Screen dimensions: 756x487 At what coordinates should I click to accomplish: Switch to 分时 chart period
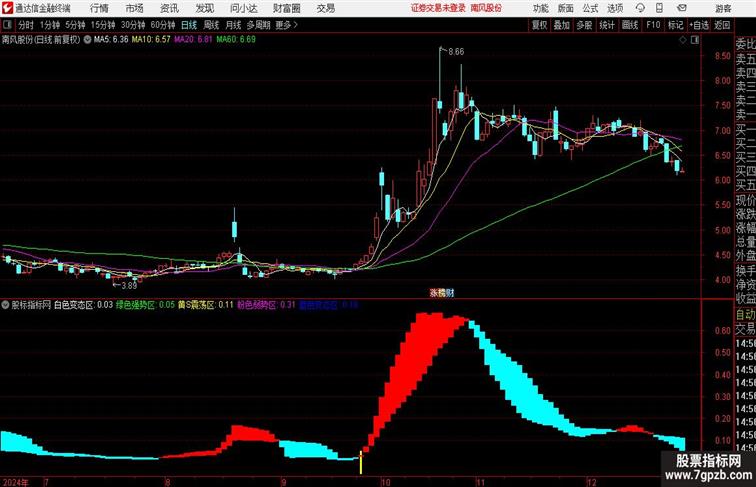point(26,25)
